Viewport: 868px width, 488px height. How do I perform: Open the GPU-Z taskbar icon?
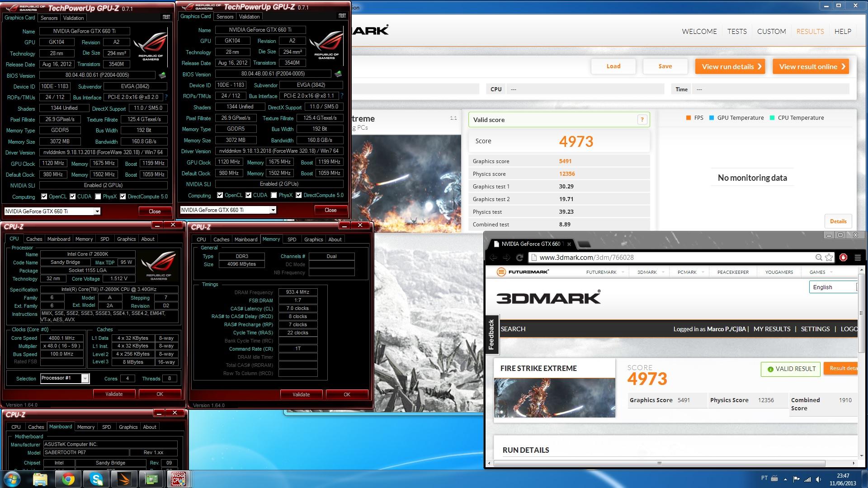[151, 479]
